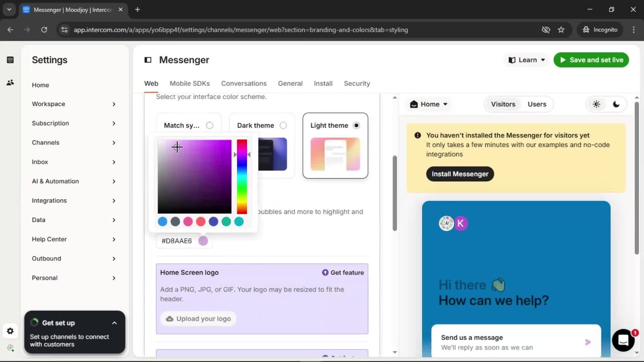
Task: Expand the Subscription settings section
Action: [74, 123]
